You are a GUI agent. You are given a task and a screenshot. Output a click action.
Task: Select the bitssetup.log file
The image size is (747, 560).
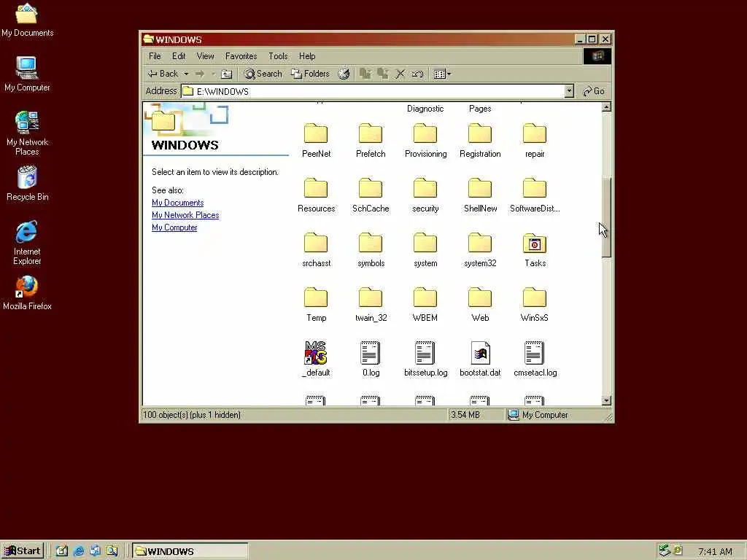425,359
